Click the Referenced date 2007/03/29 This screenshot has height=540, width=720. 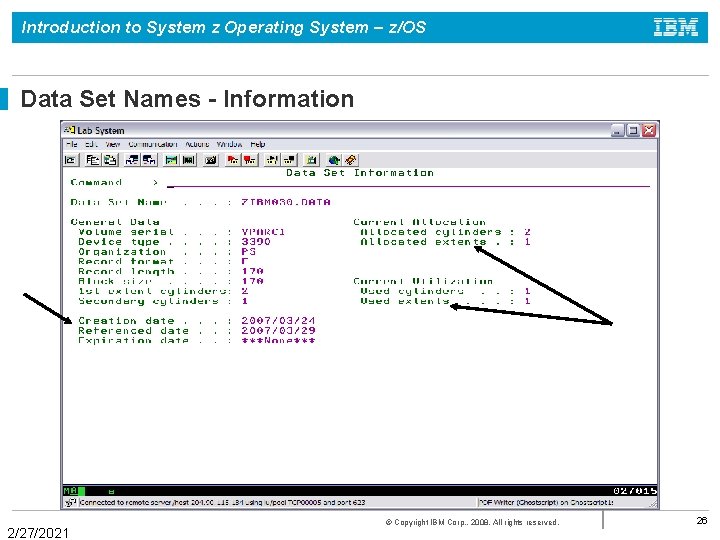[x=278, y=331]
